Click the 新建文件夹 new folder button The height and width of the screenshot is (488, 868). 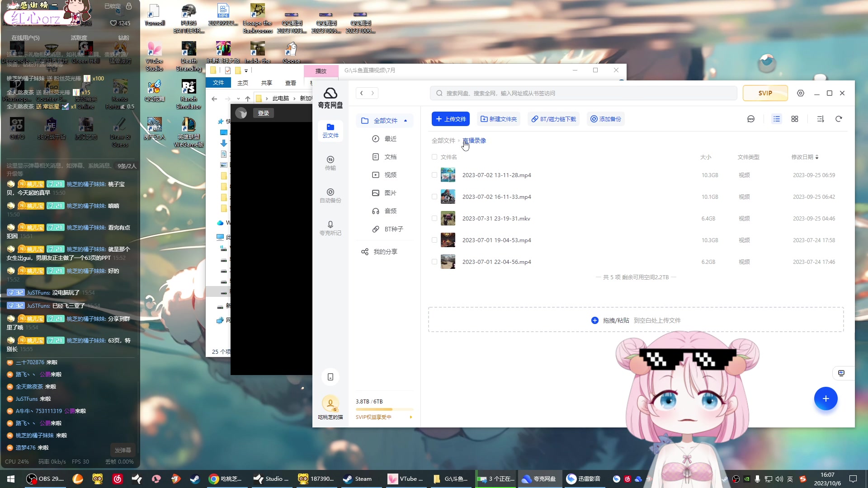click(499, 119)
